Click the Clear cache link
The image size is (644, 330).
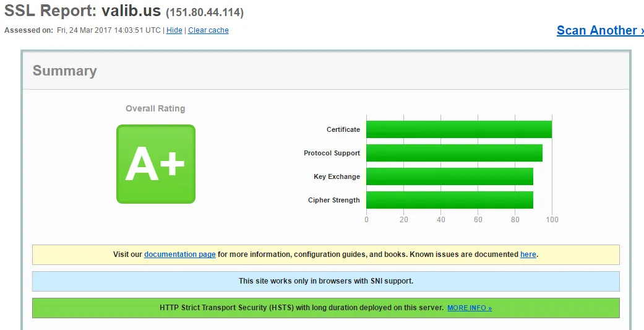tap(208, 30)
